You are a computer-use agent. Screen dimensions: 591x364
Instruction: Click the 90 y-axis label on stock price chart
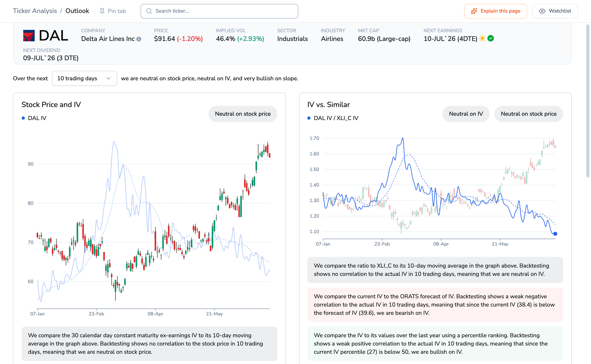click(31, 164)
